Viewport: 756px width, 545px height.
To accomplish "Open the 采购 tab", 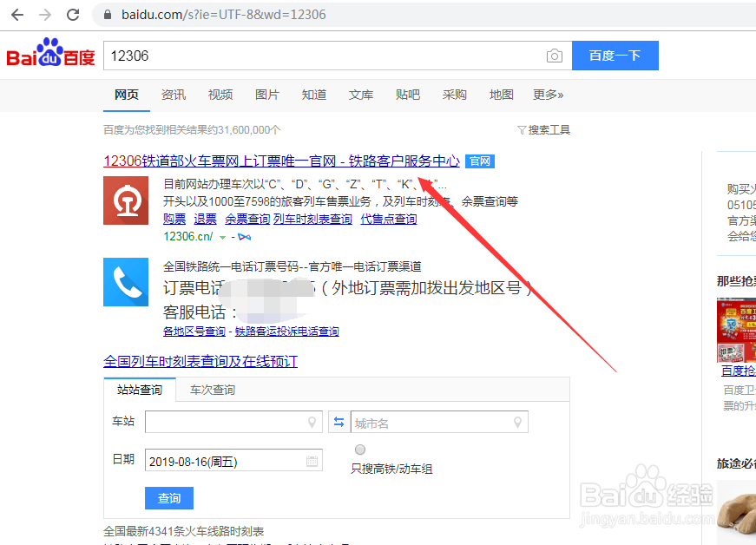I will (x=454, y=95).
